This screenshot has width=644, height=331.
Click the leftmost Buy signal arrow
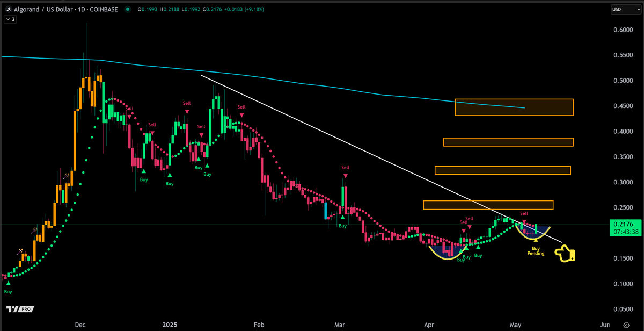8,283
